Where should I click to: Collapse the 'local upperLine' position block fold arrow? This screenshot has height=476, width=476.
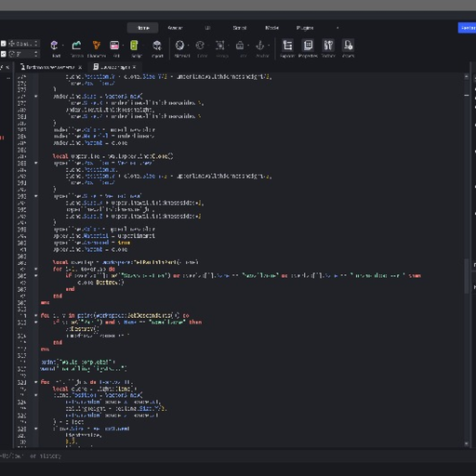(36, 163)
